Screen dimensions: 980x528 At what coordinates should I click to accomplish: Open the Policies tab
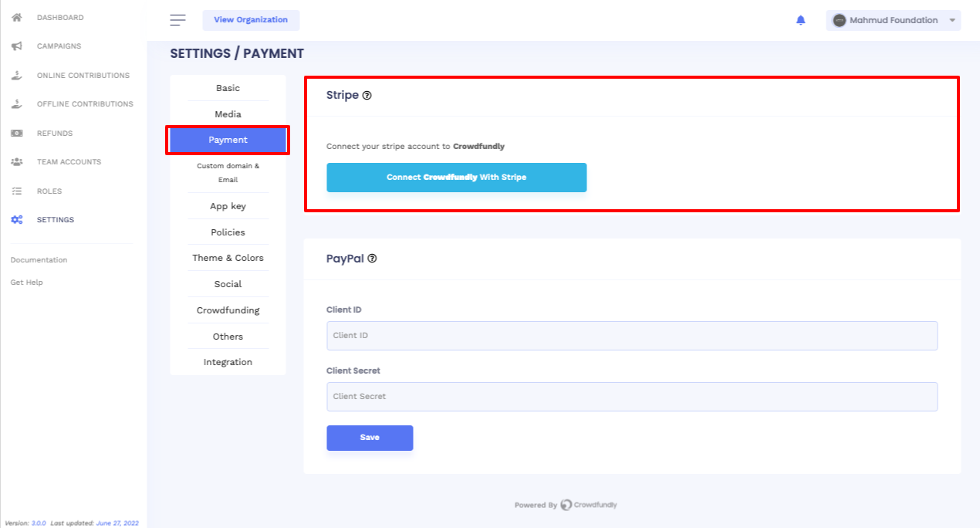pos(228,232)
